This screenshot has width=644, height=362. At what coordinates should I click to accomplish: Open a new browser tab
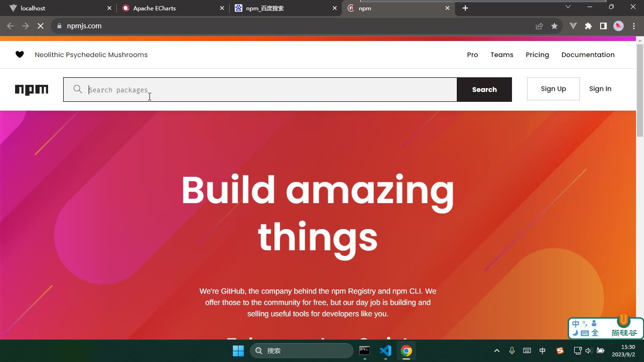tap(465, 8)
